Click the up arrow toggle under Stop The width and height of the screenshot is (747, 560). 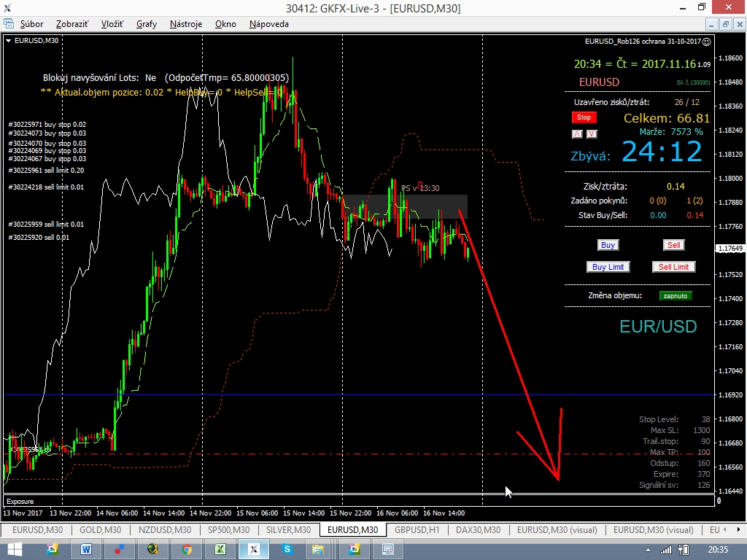[x=577, y=134]
